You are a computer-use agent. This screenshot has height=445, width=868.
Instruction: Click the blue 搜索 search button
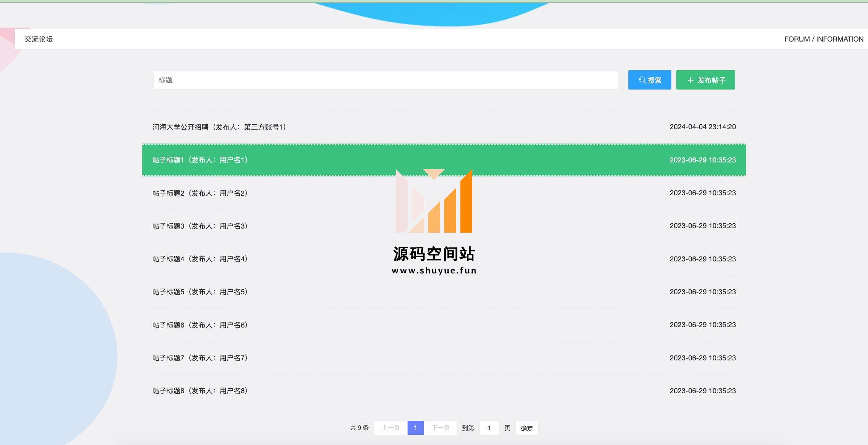[x=649, y=80]
